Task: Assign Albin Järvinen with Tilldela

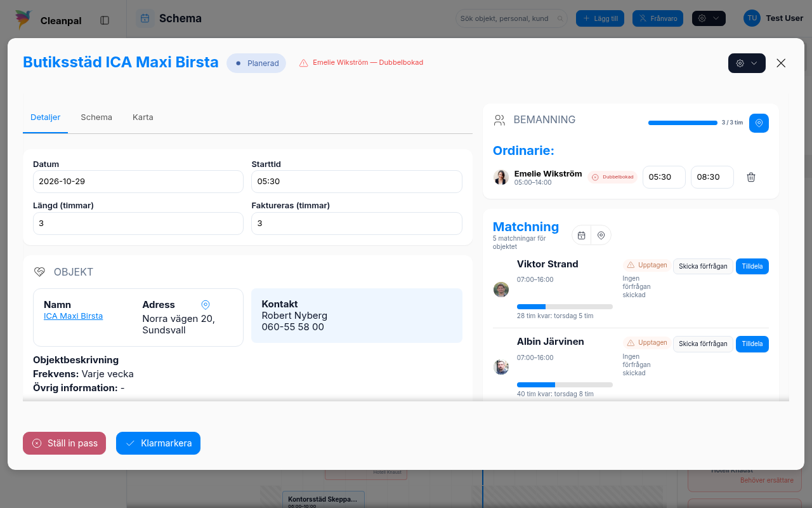Action: (x=752, y=344)
